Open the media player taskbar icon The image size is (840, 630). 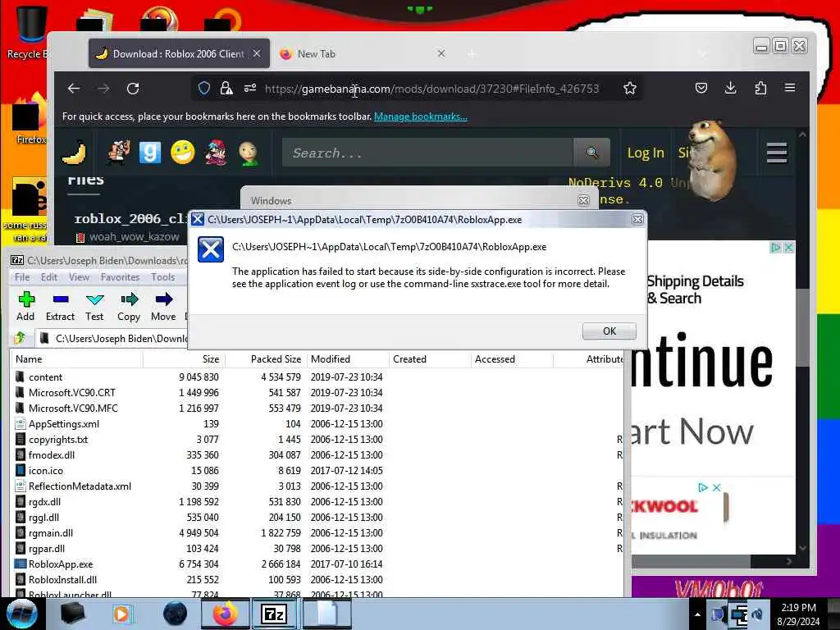click(121, 614)
